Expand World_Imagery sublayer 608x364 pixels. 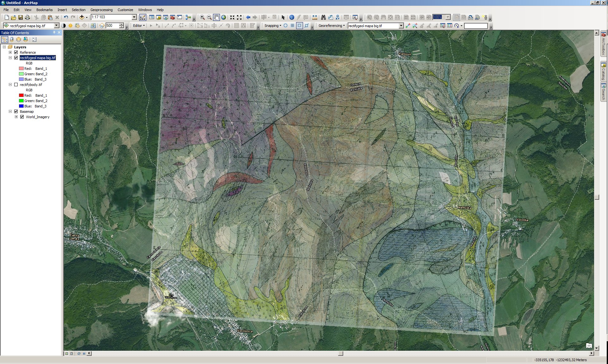point(16,117)
